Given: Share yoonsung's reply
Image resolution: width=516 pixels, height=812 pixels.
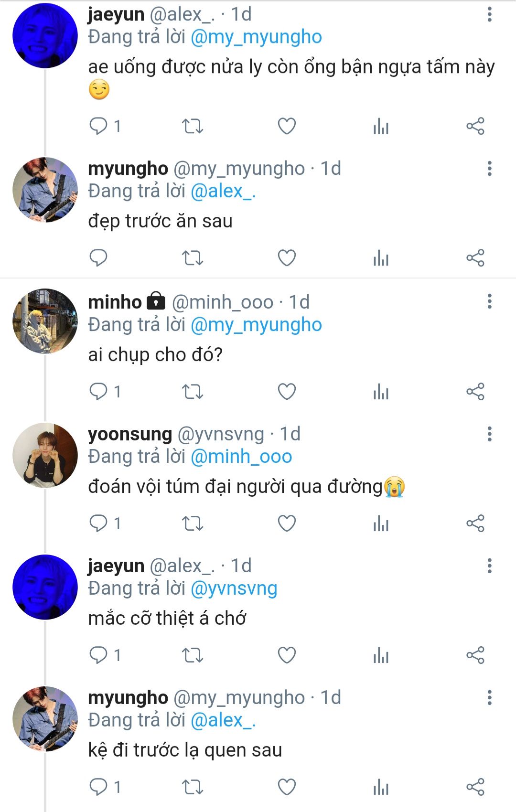Looking at the screenshot, I should [x=475, y=524].
